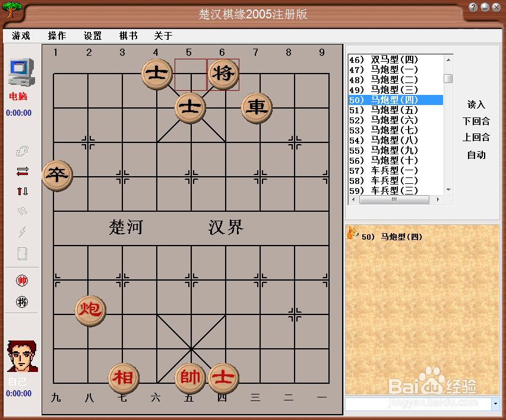Select the red 炮 cannon piece
This screenshot has width=506, height=420.
(x=90, y=311)
